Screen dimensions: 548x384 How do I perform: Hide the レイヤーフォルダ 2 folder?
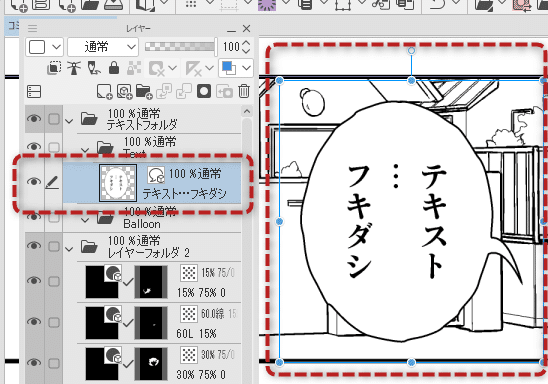point(34,246)
